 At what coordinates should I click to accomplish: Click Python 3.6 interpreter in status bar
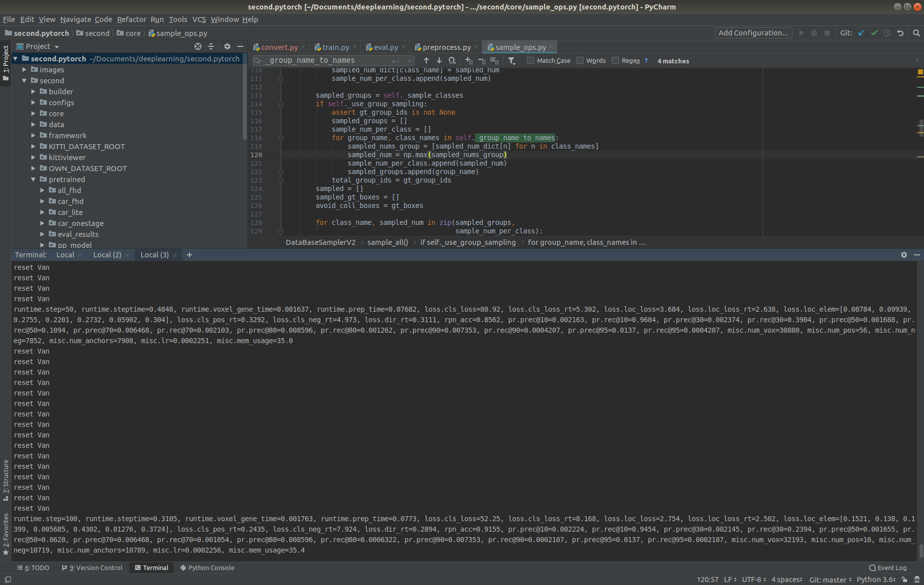876,580
